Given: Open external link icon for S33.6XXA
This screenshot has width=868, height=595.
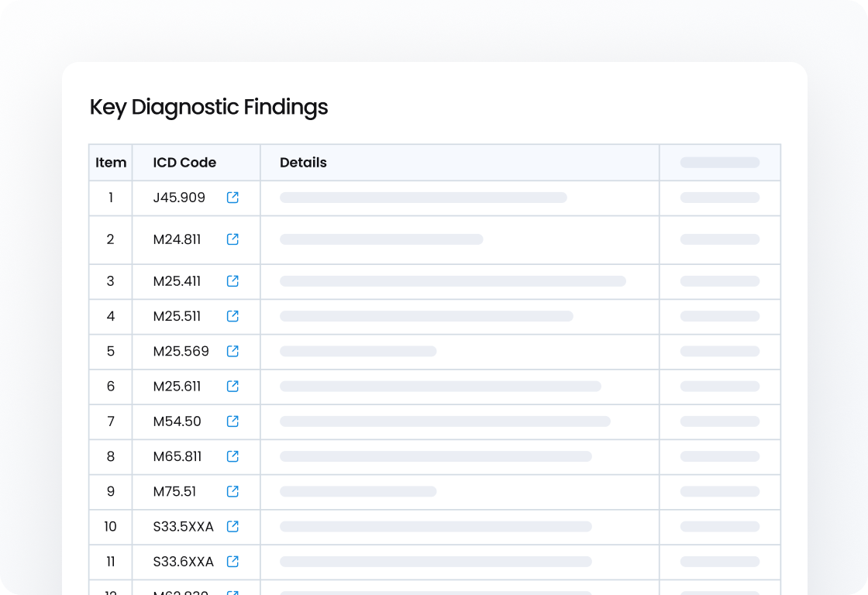Looking at the screenshot, I should point(232,562).
